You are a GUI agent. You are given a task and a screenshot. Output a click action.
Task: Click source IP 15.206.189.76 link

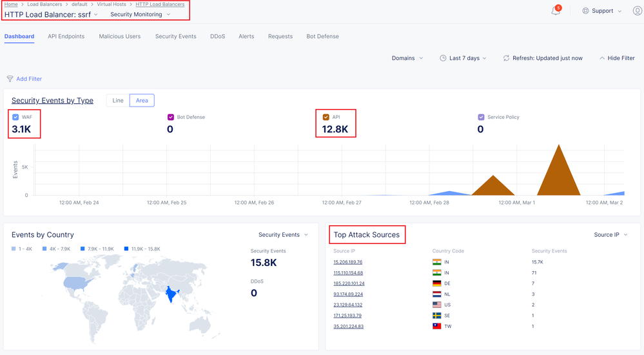pyautogui.click(x=347, y=262)
